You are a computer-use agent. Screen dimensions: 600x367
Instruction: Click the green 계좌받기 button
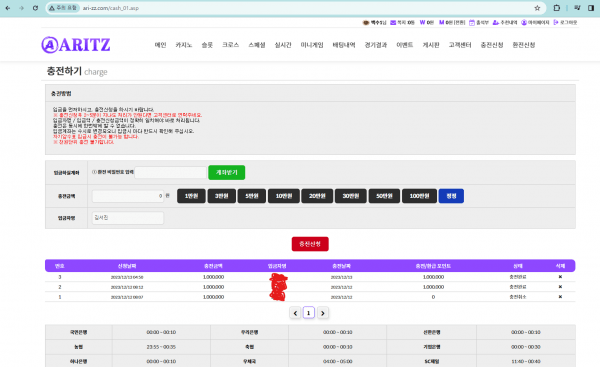227,173
